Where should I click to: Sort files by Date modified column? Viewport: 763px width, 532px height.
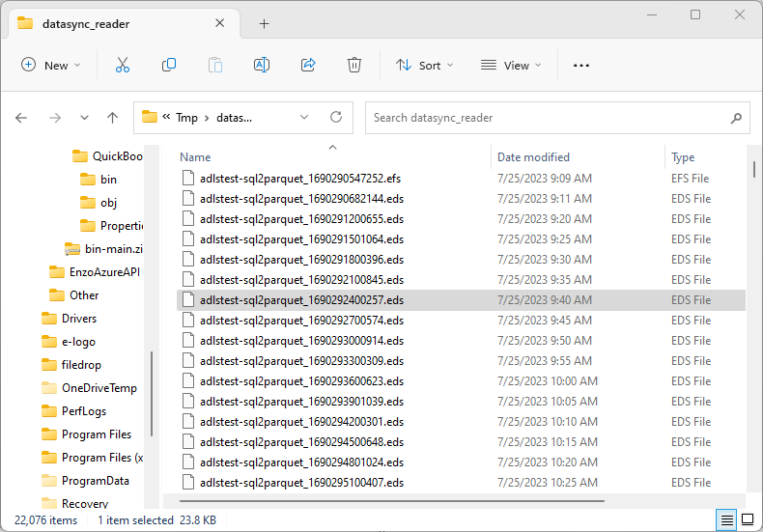click(533, 156)
